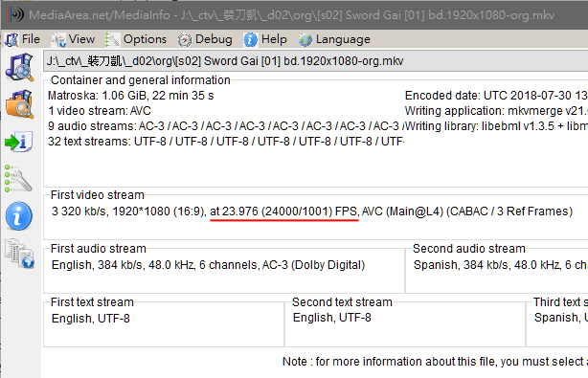
Task: Click the First text stream English entry
Action: 91,319
